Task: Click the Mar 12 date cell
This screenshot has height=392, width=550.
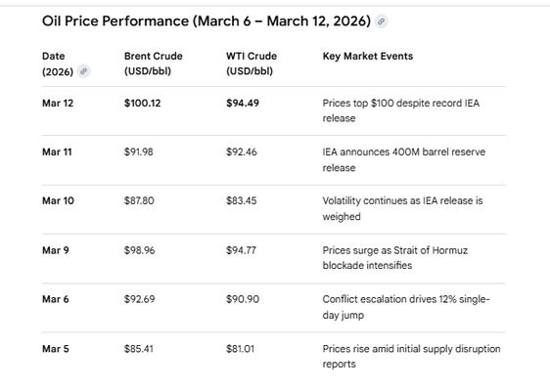Action: click(58, 103)
